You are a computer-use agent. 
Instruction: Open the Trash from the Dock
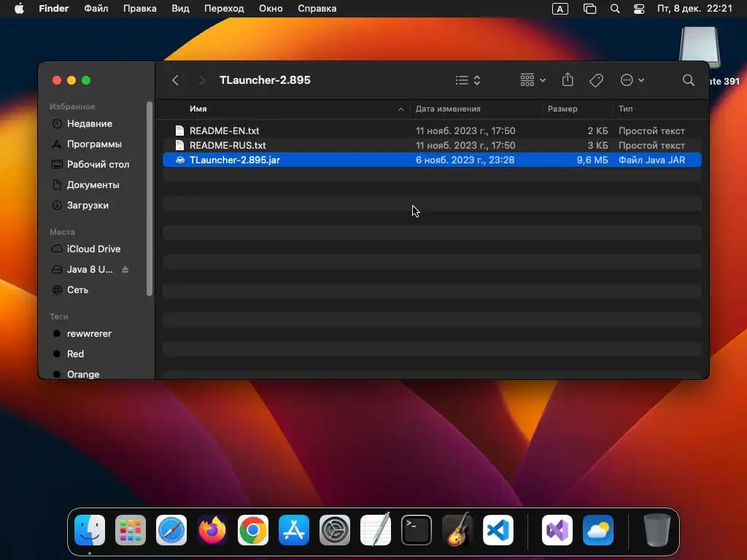(x=657, y=530)
